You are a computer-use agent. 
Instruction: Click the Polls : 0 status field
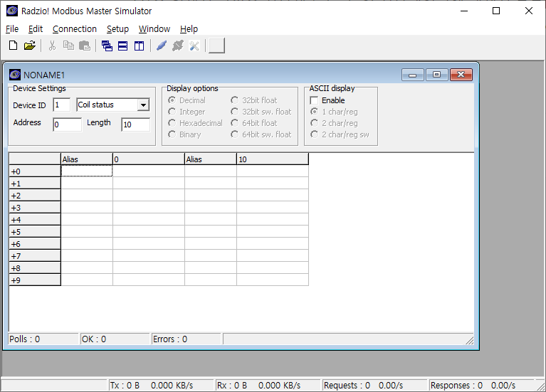(x=43, y=339)
